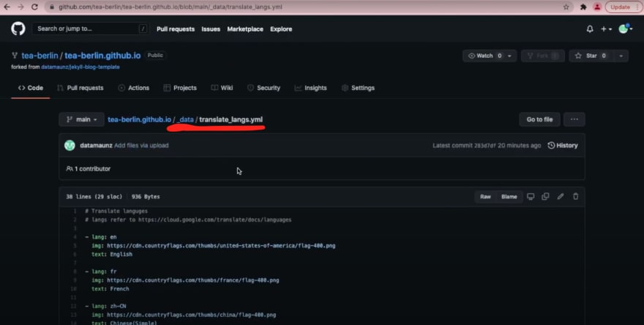Image resolution: width=644 pixels, height=325 pixels.
Task: Open the Chrome profile avatar icon
Action: click(x=597, y=7)
